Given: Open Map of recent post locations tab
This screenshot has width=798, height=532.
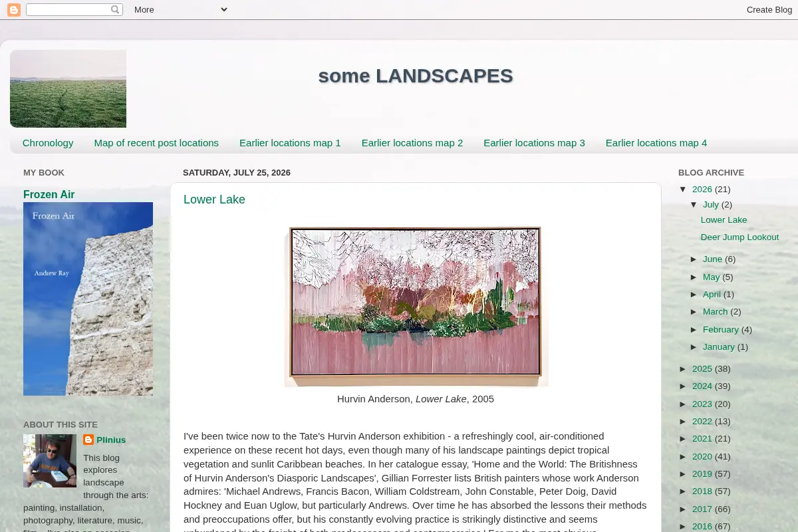Looking at the screenshot, I should point(156,143).
